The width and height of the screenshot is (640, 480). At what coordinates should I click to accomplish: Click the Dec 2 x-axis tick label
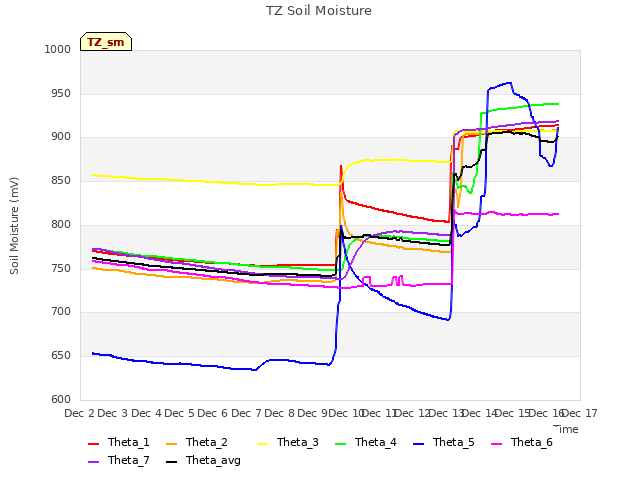pyautogui.click(x=80, y=413)
